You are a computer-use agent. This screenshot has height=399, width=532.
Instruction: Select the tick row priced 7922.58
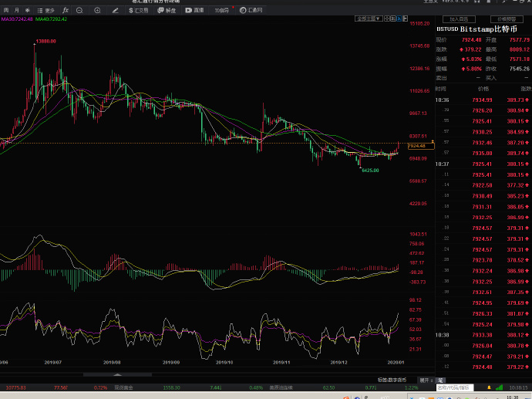coord(484,185)
